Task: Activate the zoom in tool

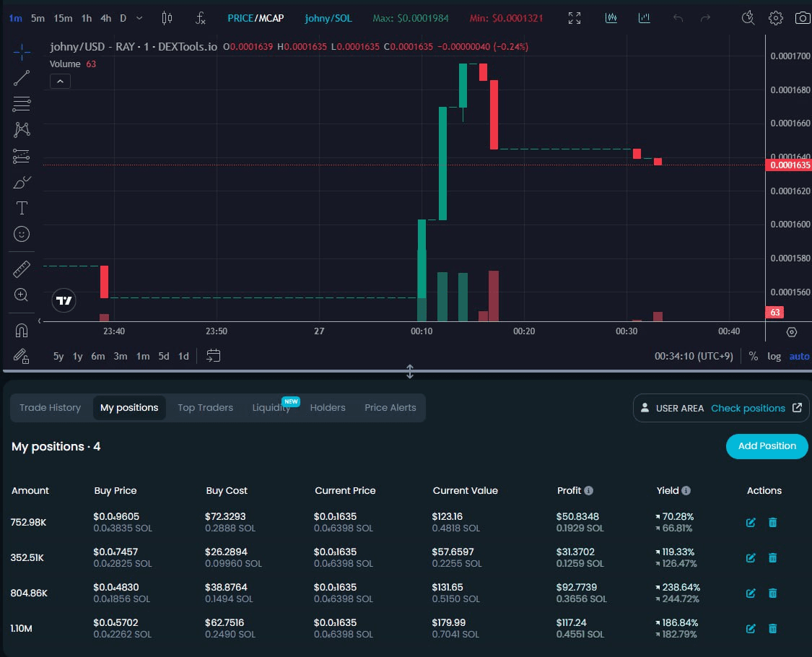Action: coord(21,295)
